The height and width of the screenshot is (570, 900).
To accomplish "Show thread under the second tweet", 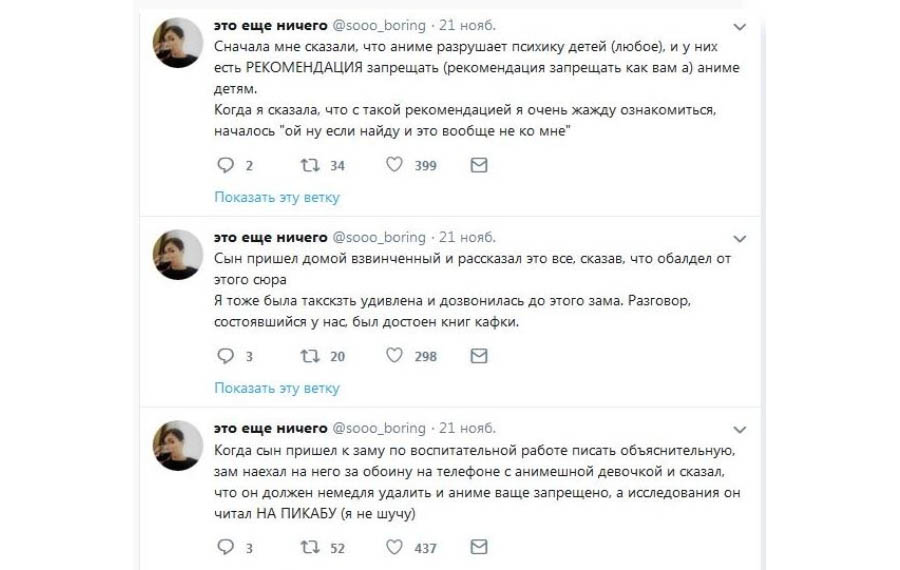I will pyautogui.click(x=277, y=388).
